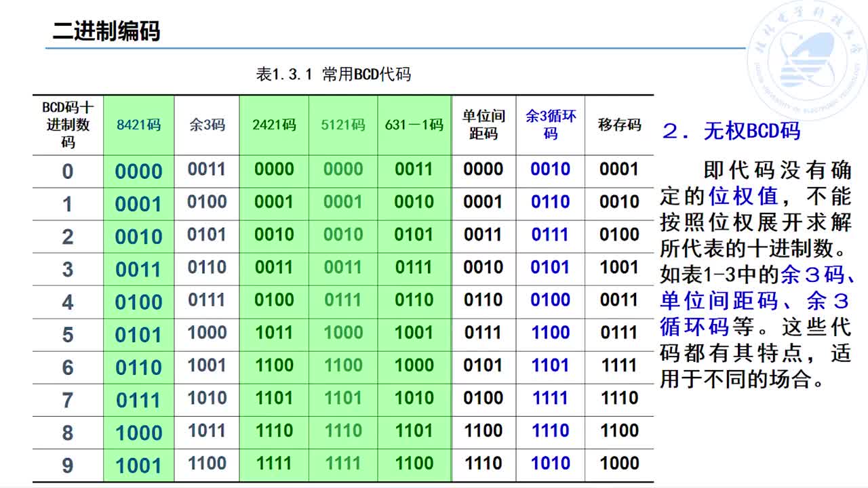Click the 余3码 column header in table
This screenshot has height=488, width=868.
207,125
